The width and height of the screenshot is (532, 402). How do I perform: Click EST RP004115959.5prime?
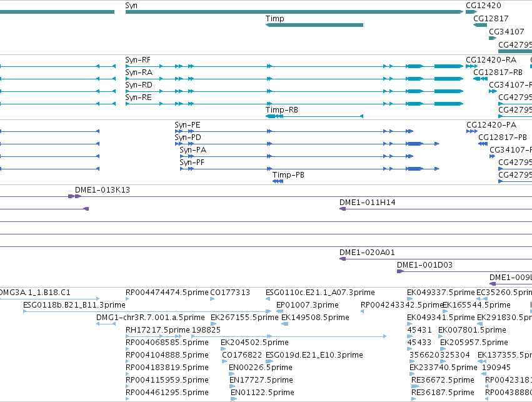pos(167,381)
